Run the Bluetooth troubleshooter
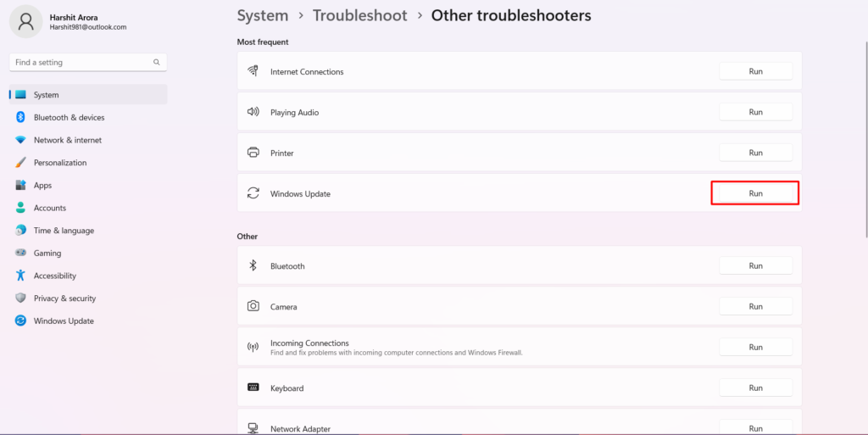This screenshot has height=435, width=868. [755, 266]
